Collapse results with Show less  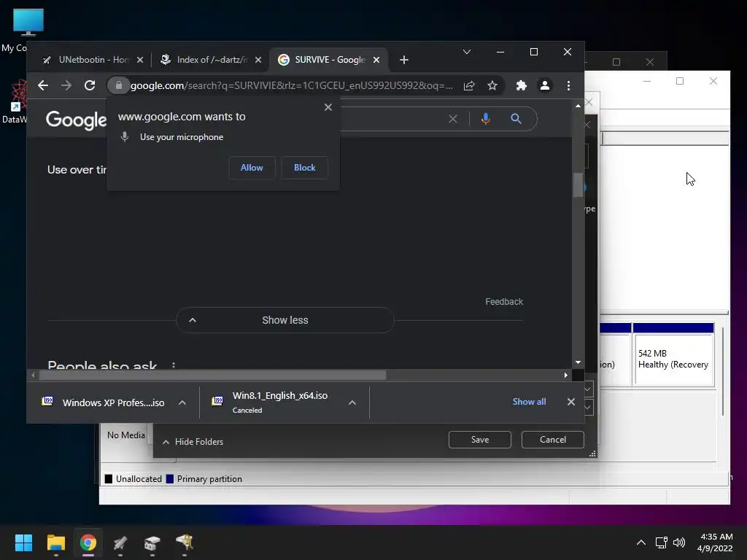pyautogui.click(x=285, y=320)
